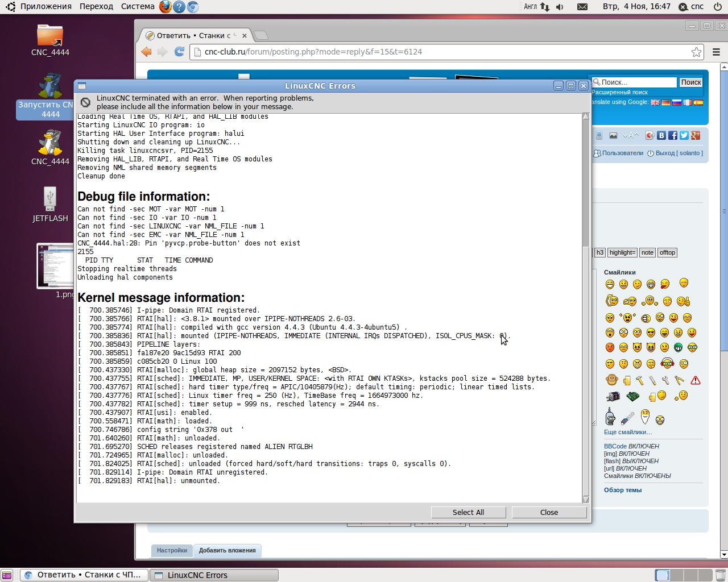Switch to the 'Добавить вложения' tab
The image size is (728, 582).
point(227,550)
